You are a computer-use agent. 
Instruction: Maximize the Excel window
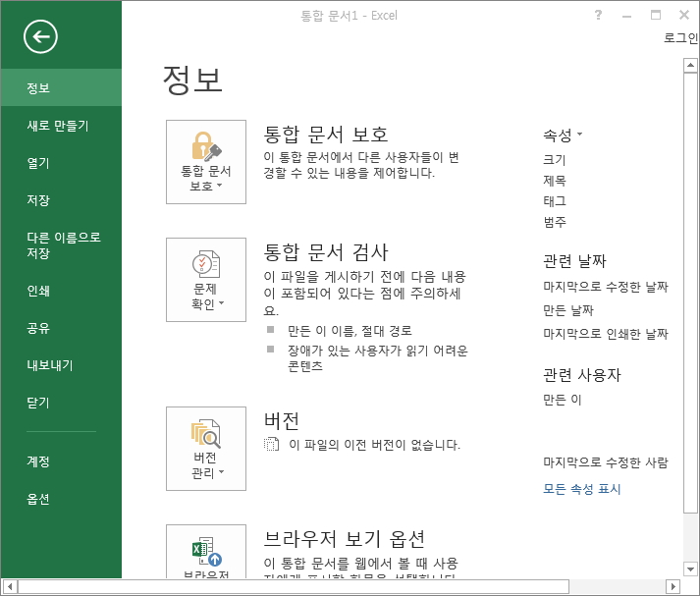tap(656, 15)
